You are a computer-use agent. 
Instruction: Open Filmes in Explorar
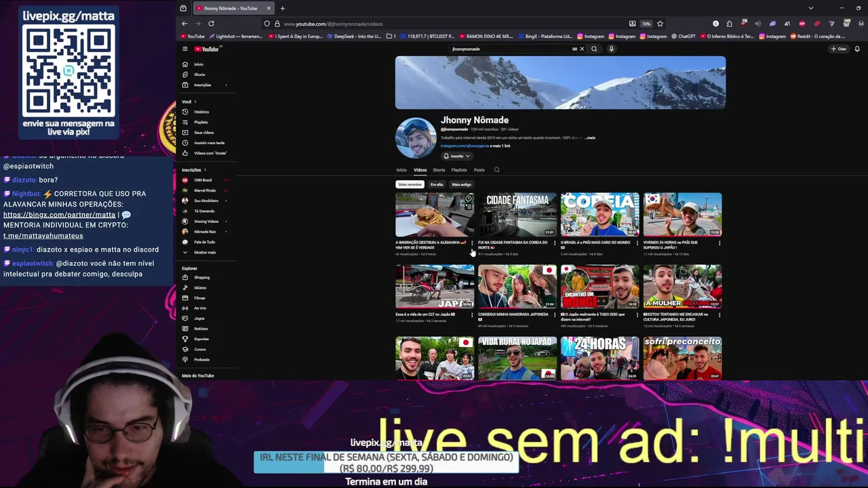click(x=199, y=298)
